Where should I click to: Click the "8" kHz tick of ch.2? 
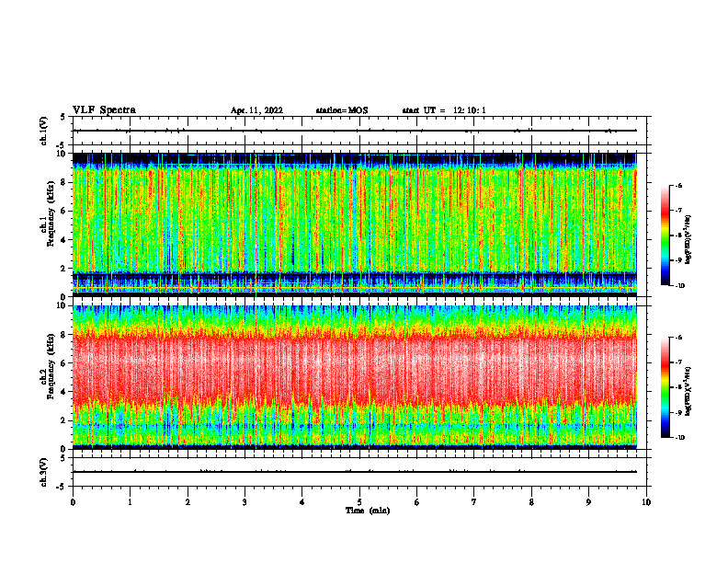pos(64,335)
